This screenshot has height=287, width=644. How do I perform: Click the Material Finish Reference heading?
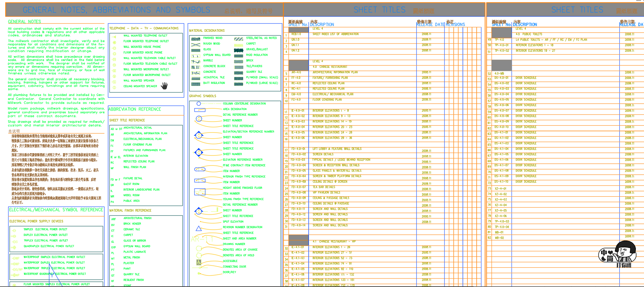pyautogui.click(x=130, y=211)
